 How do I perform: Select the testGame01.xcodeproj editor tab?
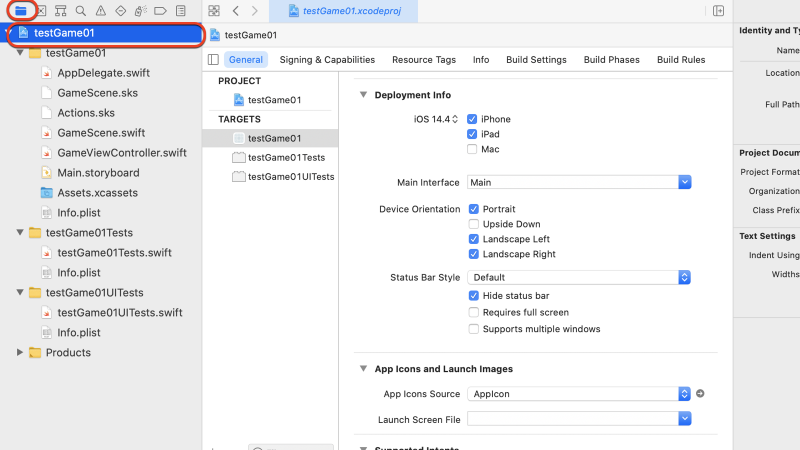pos(344,11)
